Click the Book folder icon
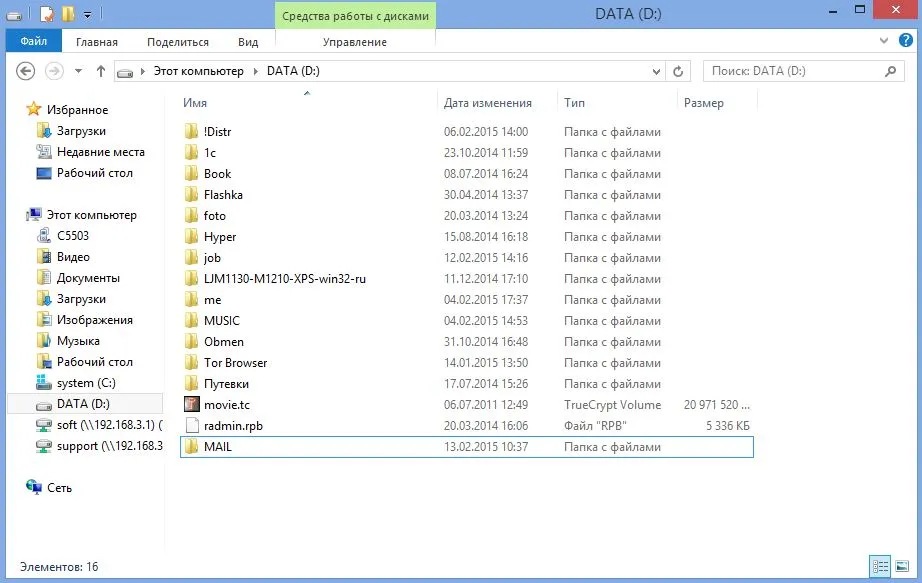The width and height of the screenshot is (922, 583). [x=191, y=174]
